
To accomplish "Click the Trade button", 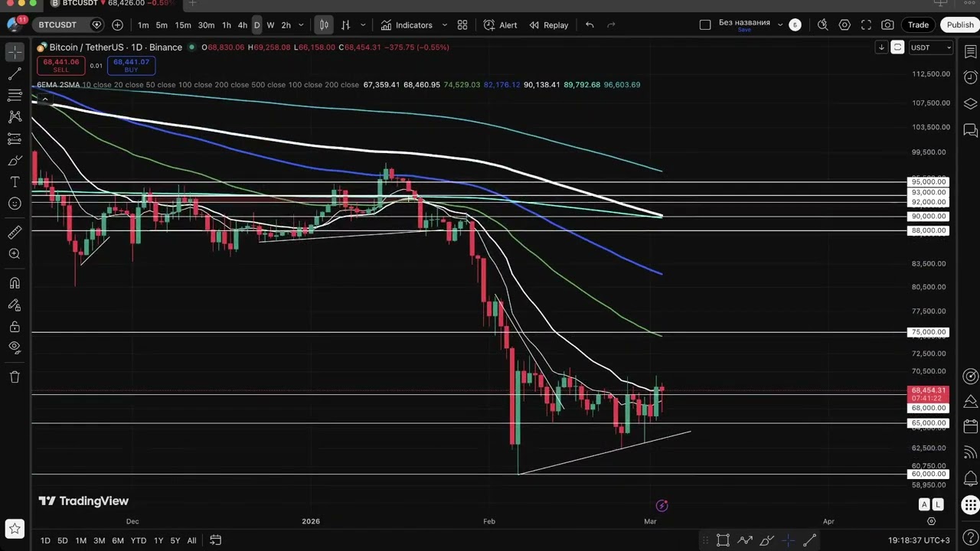I will (918, 25).
